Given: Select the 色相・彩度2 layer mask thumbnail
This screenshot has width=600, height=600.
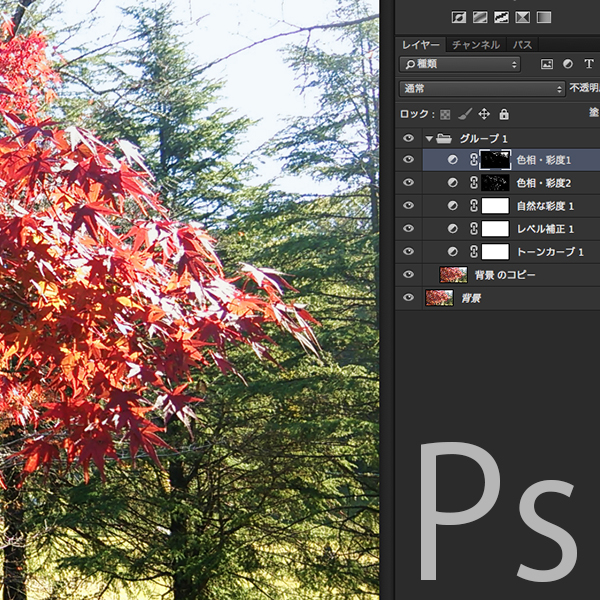Looking at the screenshot, I should point(495,183).
